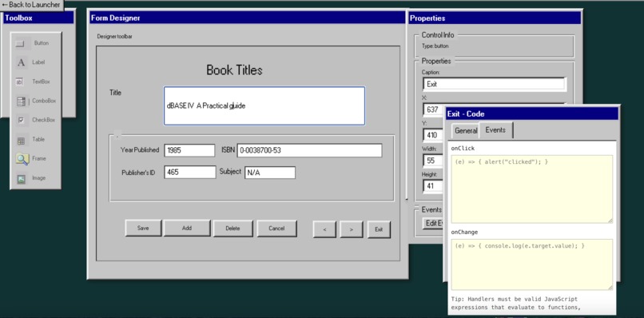Click the Exit - Code title bar
The image size is (644, 318).
tap(532, 113)
